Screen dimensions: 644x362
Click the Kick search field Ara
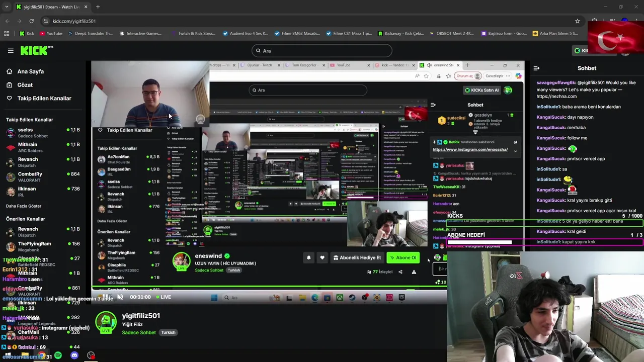point(322,51)
